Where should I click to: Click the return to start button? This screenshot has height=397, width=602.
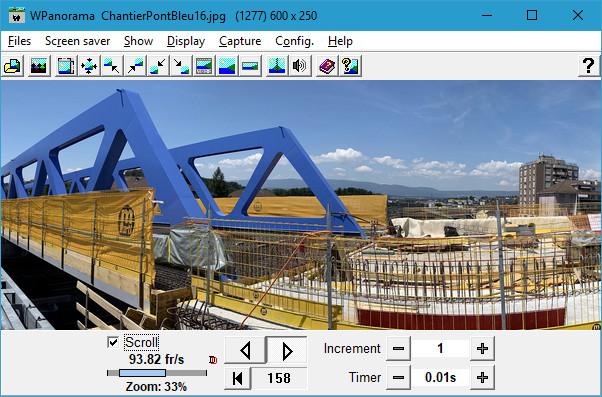(238, 378)
